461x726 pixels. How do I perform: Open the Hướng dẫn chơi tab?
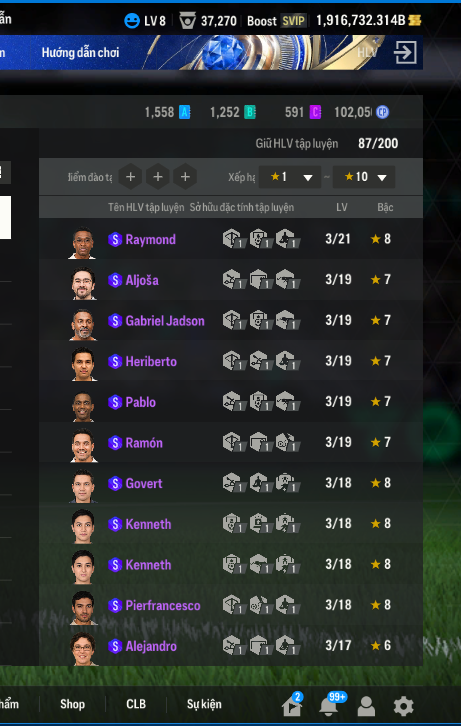click(81, 52)
